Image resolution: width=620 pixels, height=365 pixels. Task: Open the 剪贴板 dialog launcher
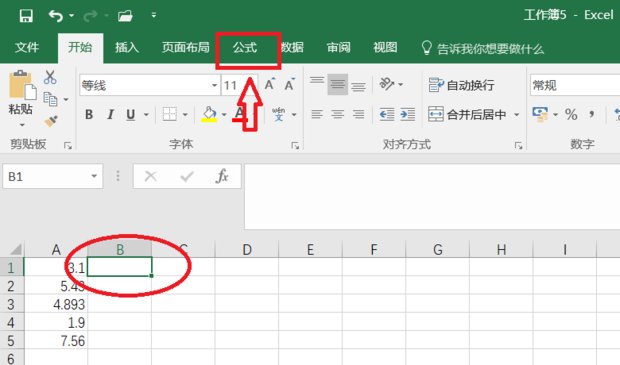pos(68,146)
